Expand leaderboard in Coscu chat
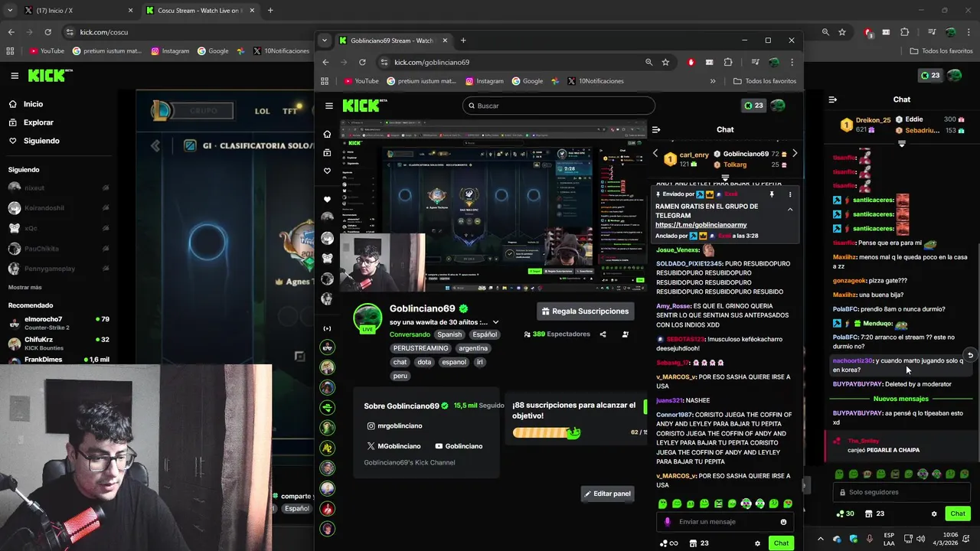The image size is (980, 551). tap(902, 144)
